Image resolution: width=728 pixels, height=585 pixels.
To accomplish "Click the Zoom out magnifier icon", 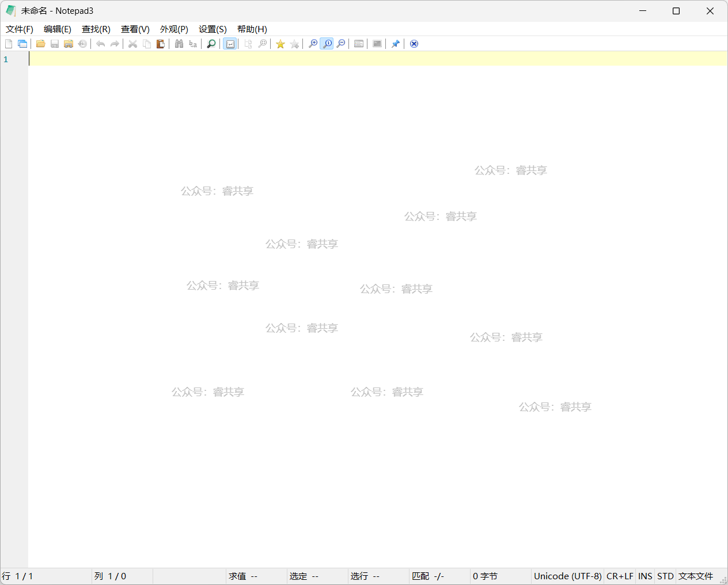I will click(341, 44).
